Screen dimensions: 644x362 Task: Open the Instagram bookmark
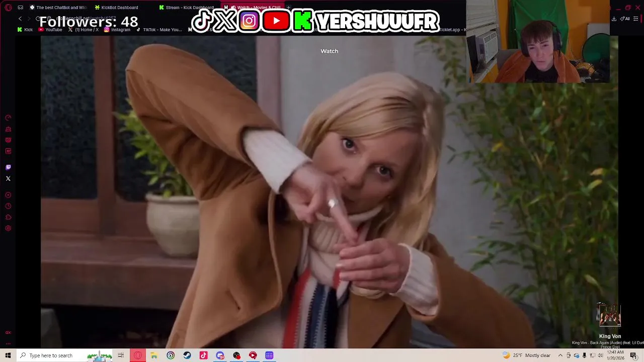[117, 30]
